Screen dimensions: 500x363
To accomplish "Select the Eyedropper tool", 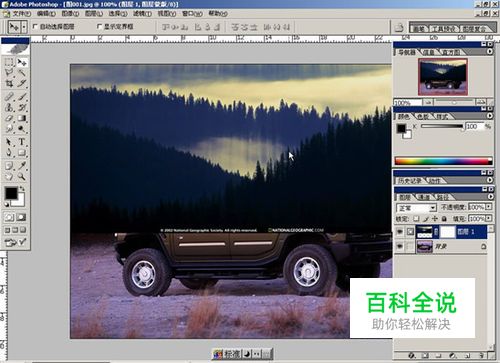I will coord(22,166).
